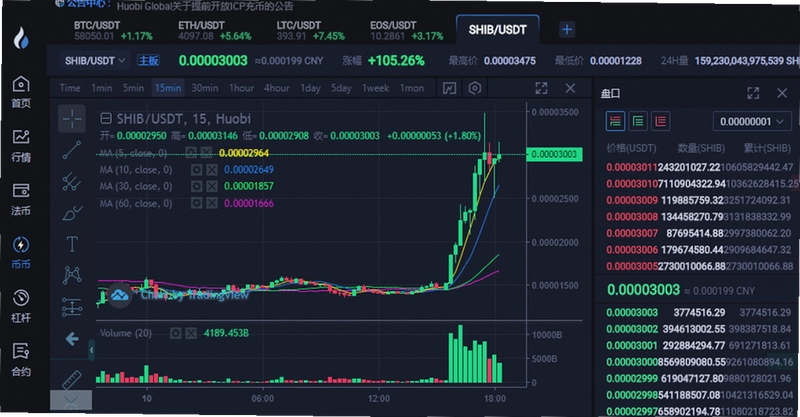Click bid price 0.00002999 in order book
Image resolution: width=800 pixels, height=417 pixels.
(x=632, y=379)
